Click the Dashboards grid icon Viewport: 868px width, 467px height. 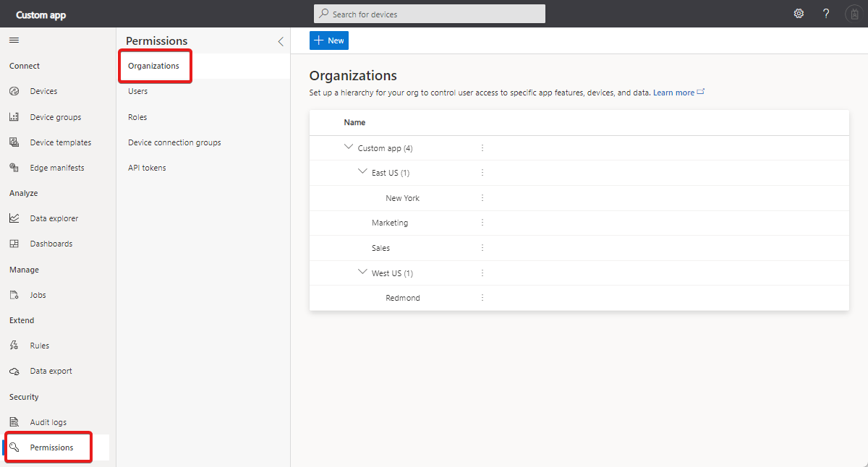[x=14, y=244]
